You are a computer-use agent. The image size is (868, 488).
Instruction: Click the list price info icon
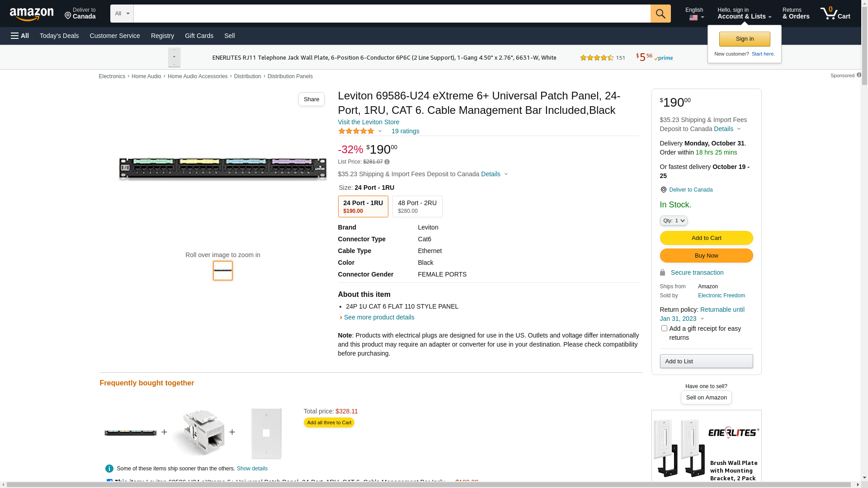click(x=387, y=162)
